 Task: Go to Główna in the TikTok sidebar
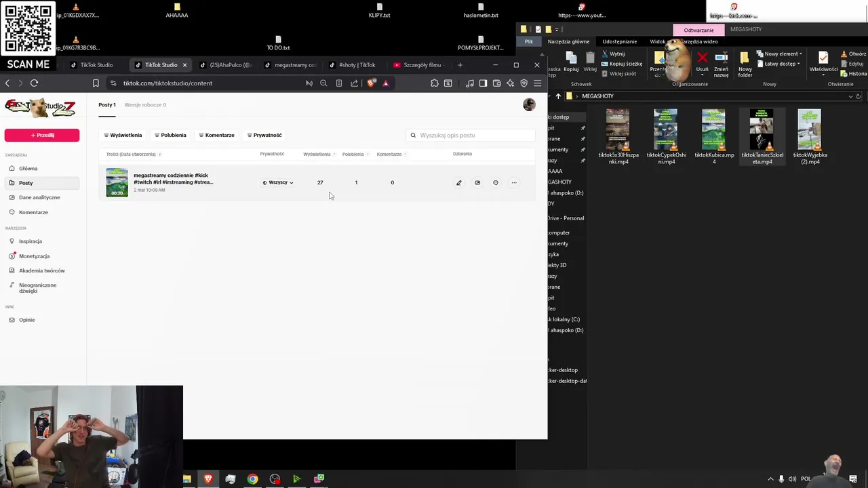click(28, 168)
